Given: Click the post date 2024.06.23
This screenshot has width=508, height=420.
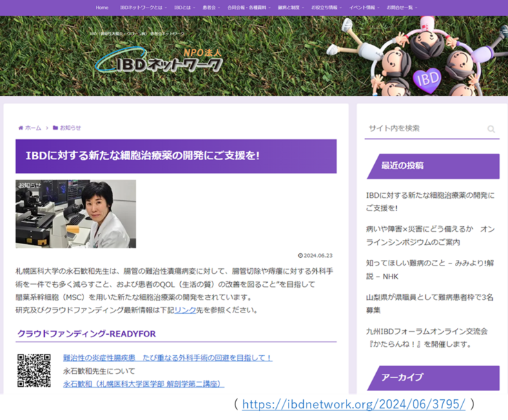Looking at the screenshot, I should [x=315, y=255].
